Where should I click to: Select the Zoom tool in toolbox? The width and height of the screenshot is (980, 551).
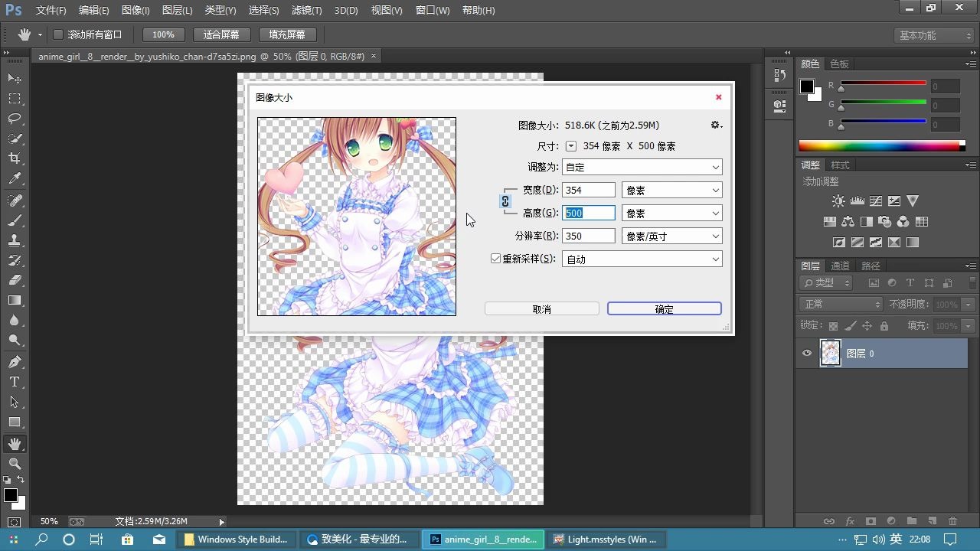point(15,464)
